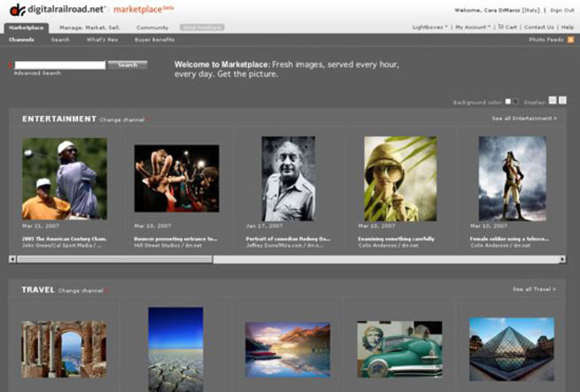Click the See all Entertainment link

[x=522, y=118]
